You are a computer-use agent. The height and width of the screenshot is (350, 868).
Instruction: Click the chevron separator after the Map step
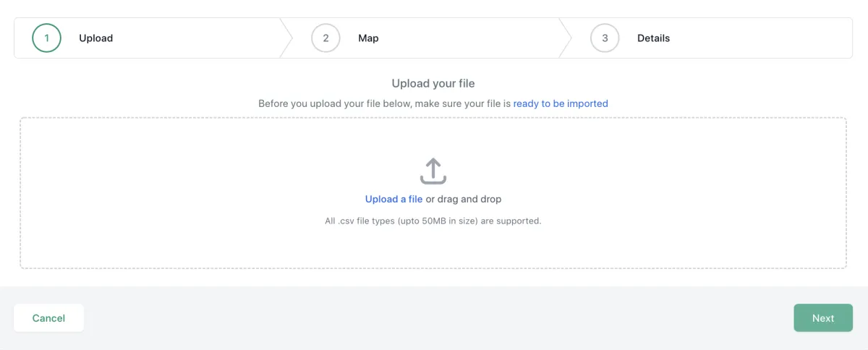click(566, 38)
